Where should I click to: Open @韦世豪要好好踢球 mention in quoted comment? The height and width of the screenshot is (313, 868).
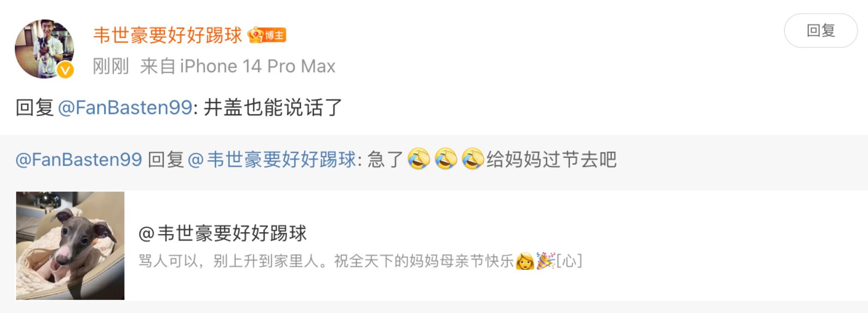click(x=272, y=160)
